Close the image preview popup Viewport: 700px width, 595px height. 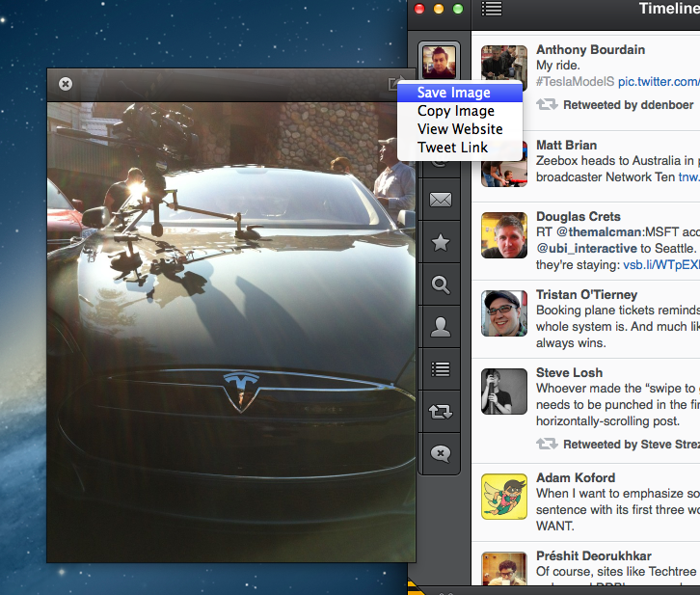(x=66, y=84)
